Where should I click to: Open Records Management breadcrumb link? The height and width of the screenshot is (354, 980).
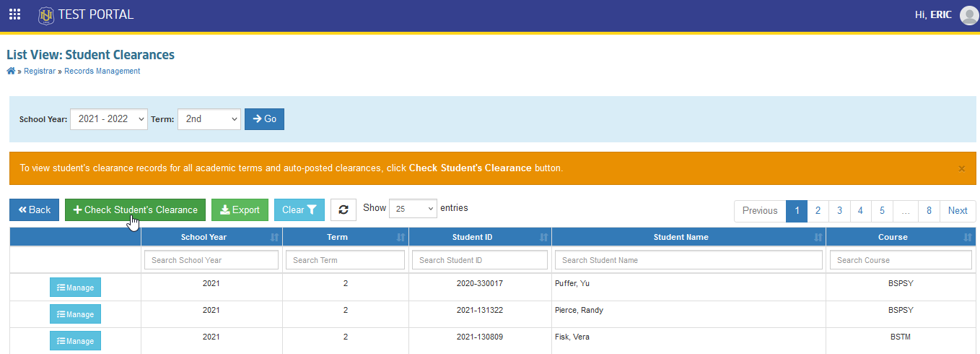tap(102, 71)
